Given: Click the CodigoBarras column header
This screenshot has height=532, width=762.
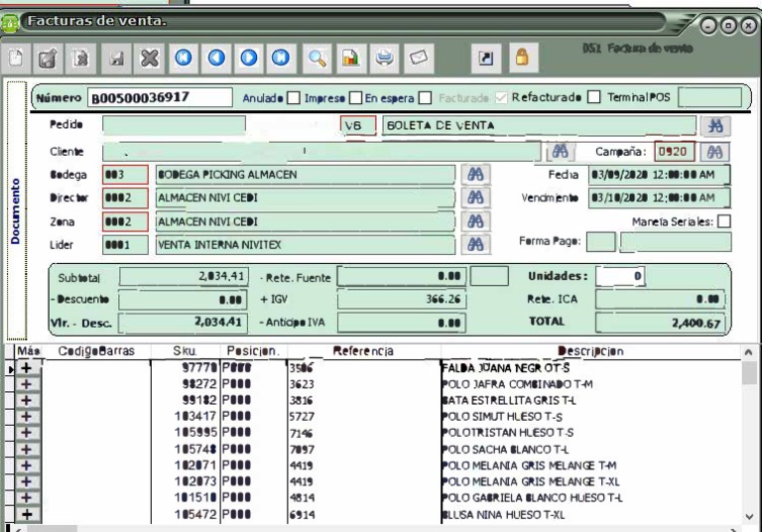Looking at the screenshot, I should (x=96, y=351).
